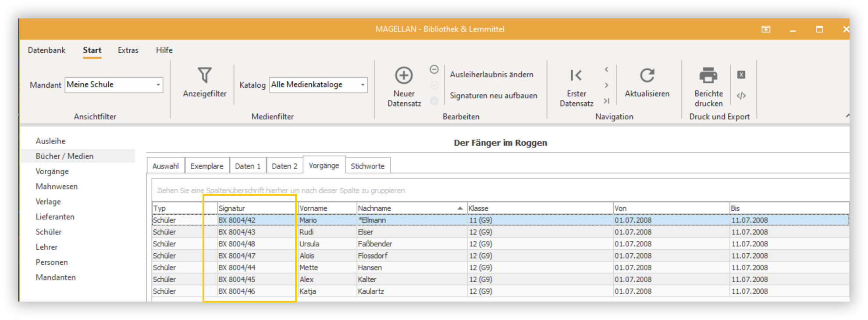Select signature cell BX 8004/46
The image size is (868, 320).
(258, 291)
